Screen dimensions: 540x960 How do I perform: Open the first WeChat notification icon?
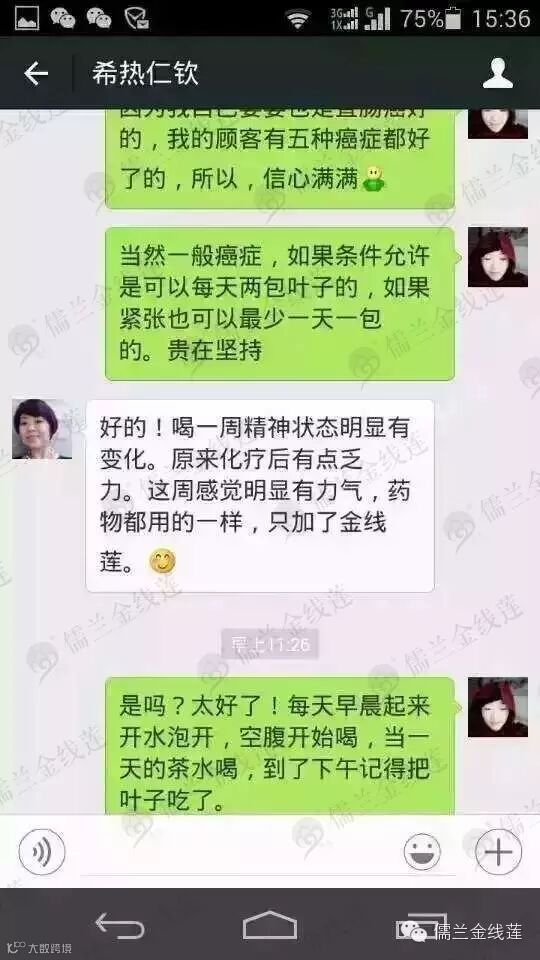tap(62, 18)
